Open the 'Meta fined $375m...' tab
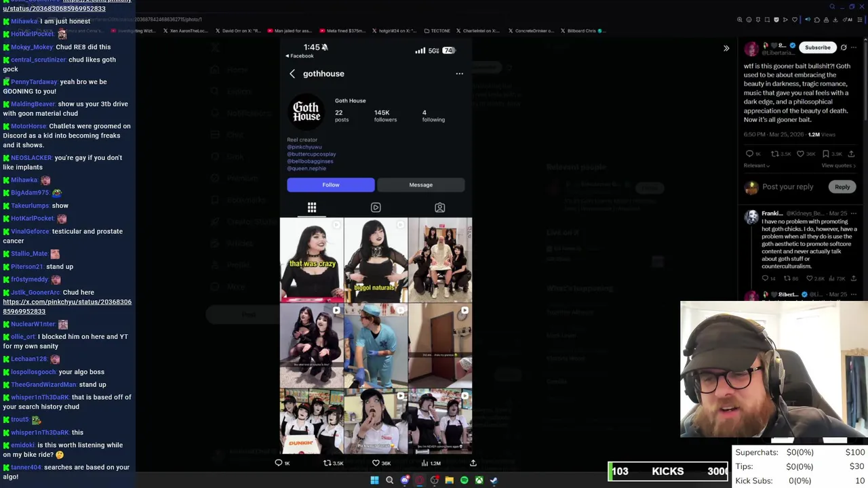868x488 pixels. click(x=341, y=30)
